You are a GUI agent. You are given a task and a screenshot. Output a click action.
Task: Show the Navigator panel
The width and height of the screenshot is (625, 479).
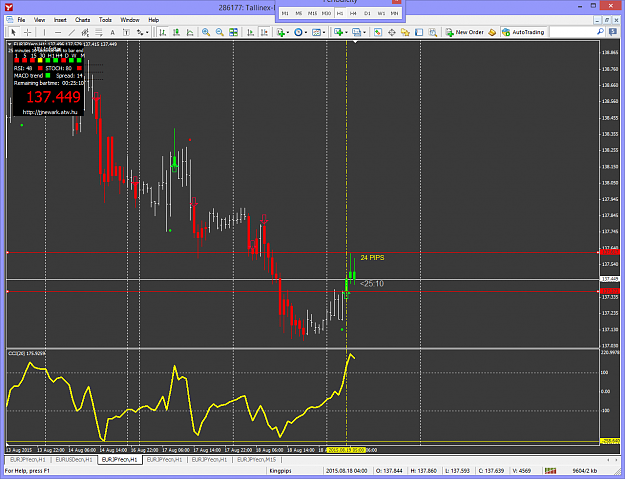pyautogui.click(x=405, y=32)
